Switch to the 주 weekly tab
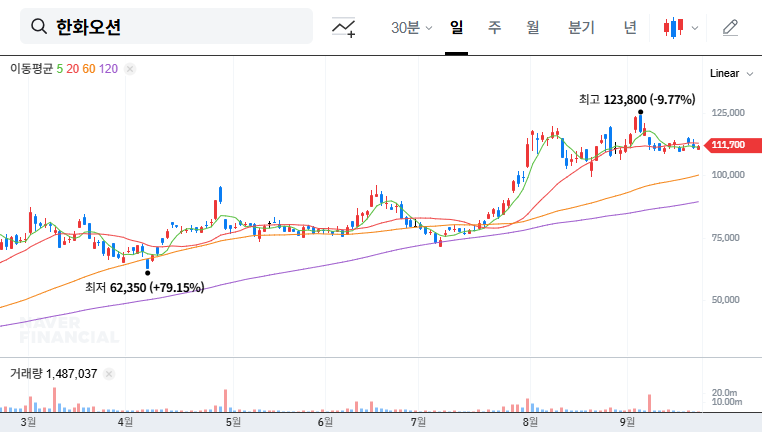762x432 pixels. 495,27
